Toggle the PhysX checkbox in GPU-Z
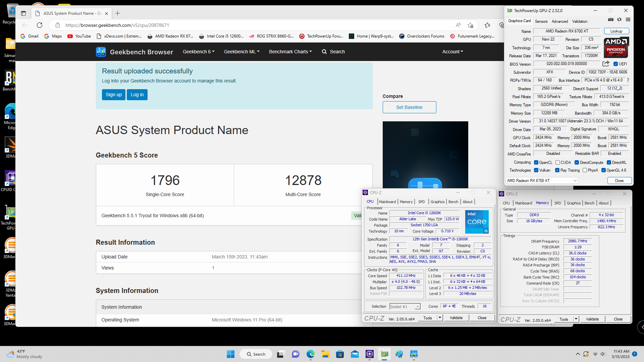This screenshot has width=644, height=362. tap(585, 170)
